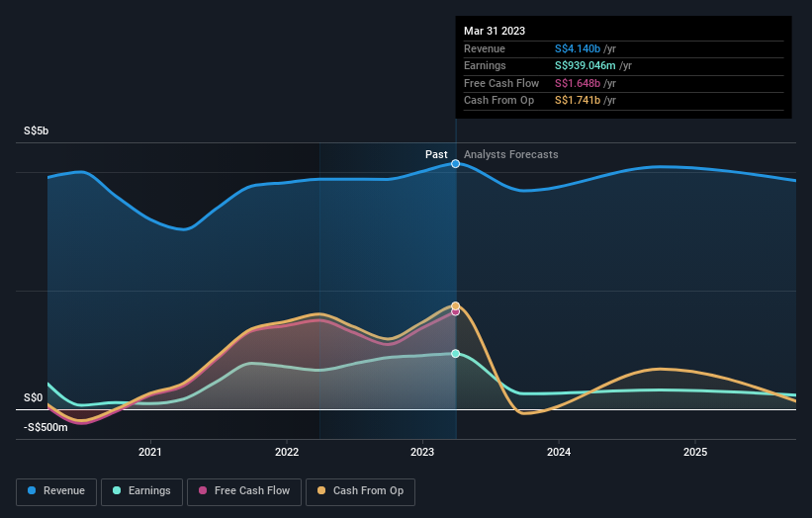Click the blue Revenue data point marker

click(x=455, y=163)
